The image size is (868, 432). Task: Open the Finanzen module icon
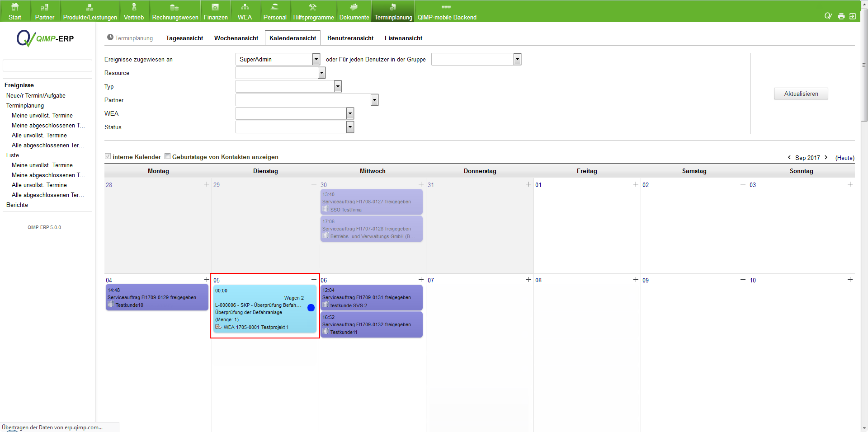[x=215, y=7]
